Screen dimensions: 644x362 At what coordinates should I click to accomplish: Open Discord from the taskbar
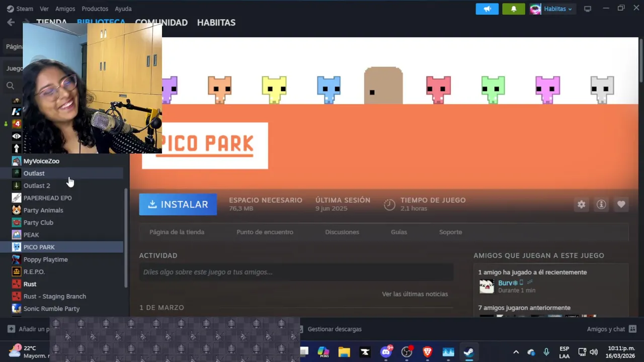pyautogui.click(x=386, y=352)
